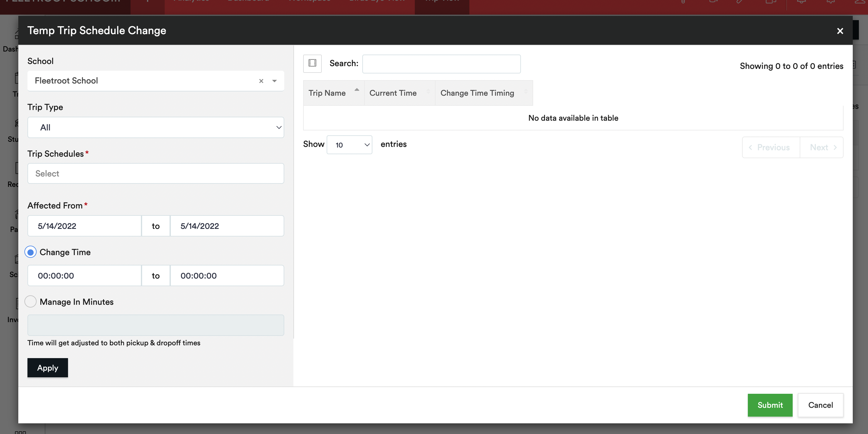Sort table by Trip Name
Viewport: 868px width, 434px height.
click(334, 93)
